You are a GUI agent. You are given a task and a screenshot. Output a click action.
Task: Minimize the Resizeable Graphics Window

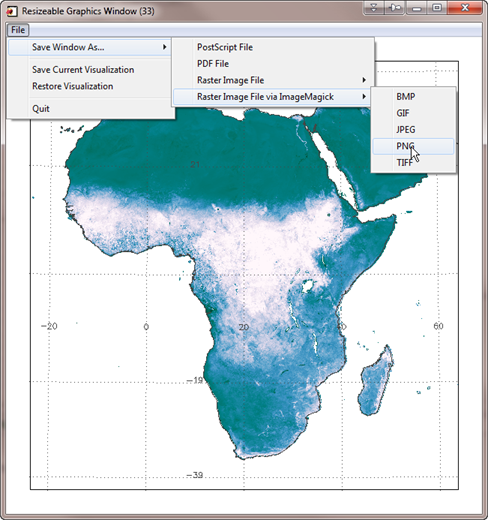pyautogui.click(x=416, y=8)
